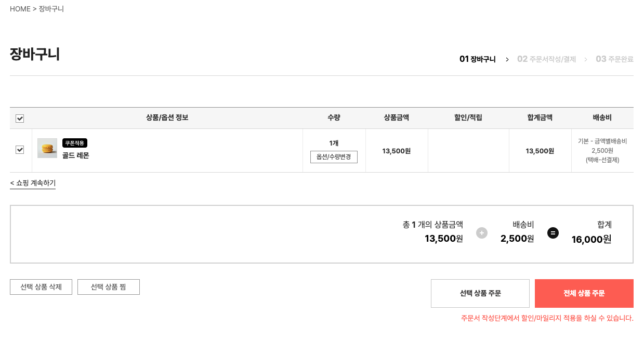Click the 상품/옵션 정보 column header
644x340 pixels.
(x=167, y=119)
